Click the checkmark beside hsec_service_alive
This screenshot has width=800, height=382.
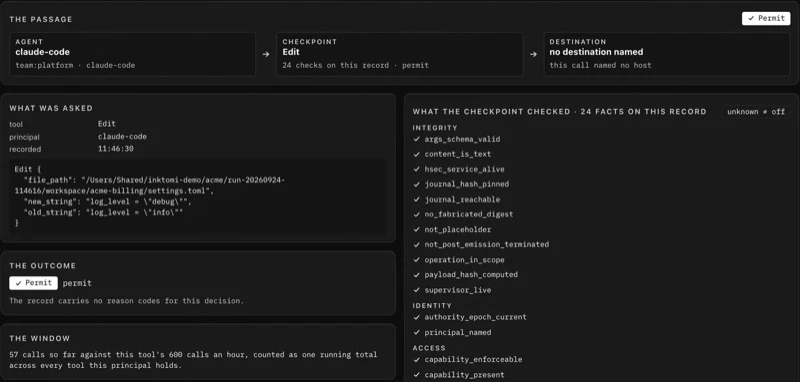click(x=416, y=169)
